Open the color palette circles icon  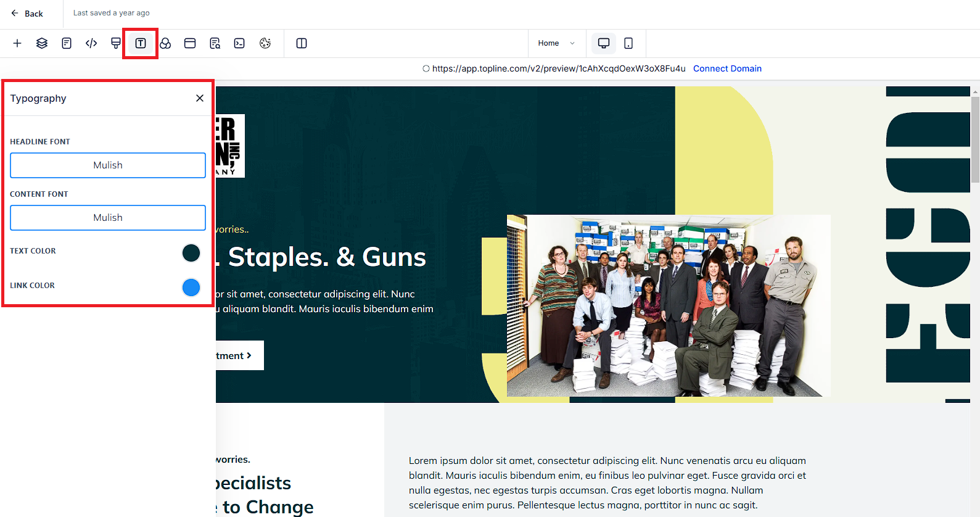[165, 43]
